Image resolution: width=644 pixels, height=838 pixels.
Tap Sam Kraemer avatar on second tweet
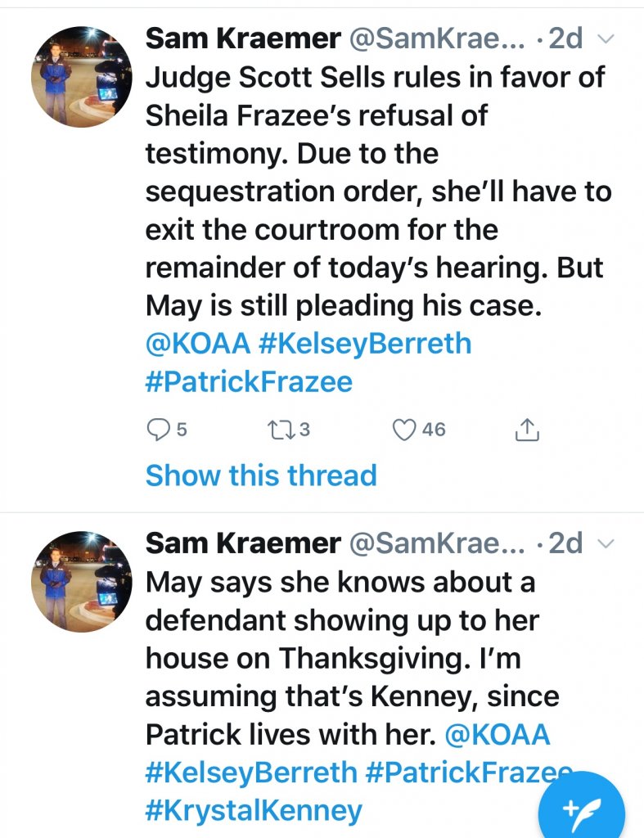coord(80,581)
